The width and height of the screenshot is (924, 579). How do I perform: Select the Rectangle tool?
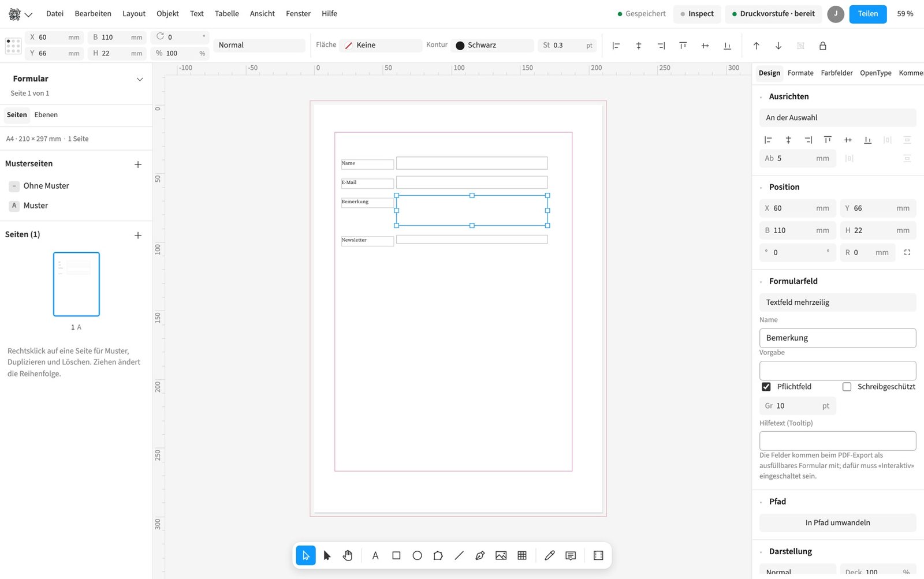click(396, 555)
